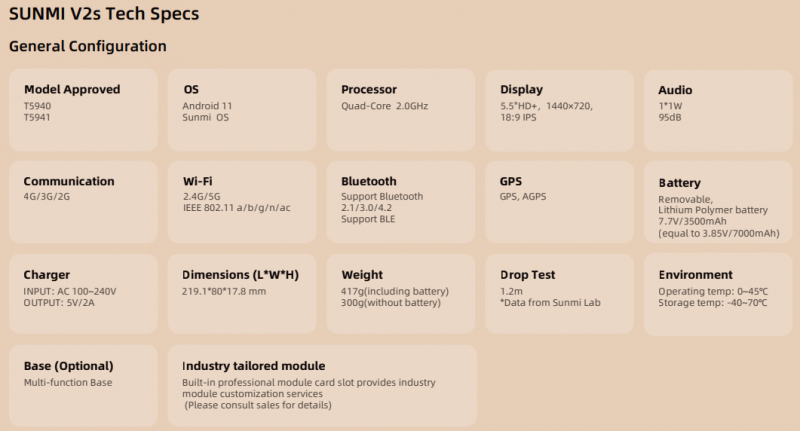Click the SUNMI V2s Tech Specs heading
This screenshot has height=431, width=800.
tap(104, 13)
